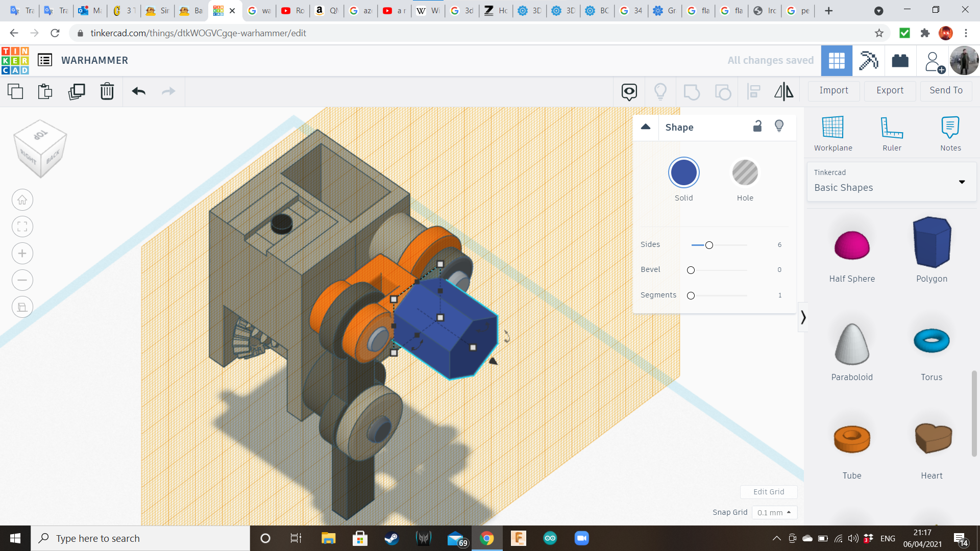The height and width of the screenshot is (551, 980).
Task: Collapse the Shape panel arrow
Action: 646,127
